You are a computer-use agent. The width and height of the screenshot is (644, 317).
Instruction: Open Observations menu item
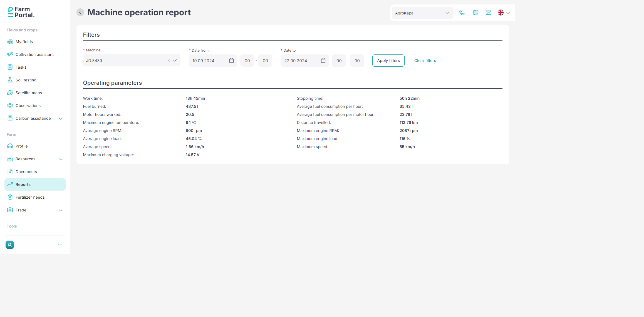click(35, 106)
